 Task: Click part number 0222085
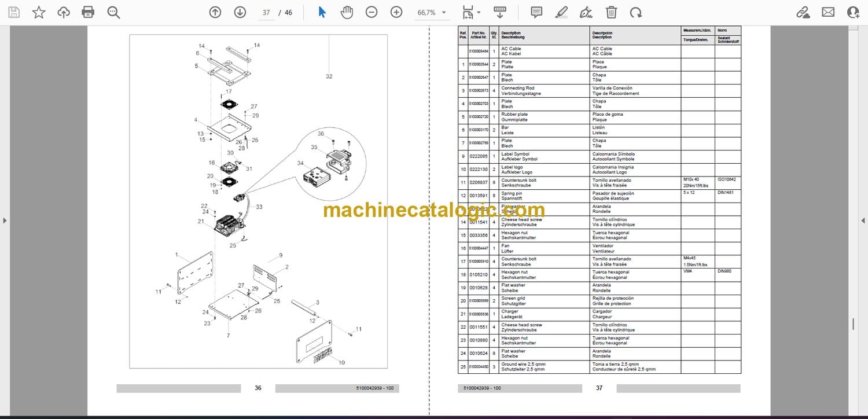(x=478, y=156)
